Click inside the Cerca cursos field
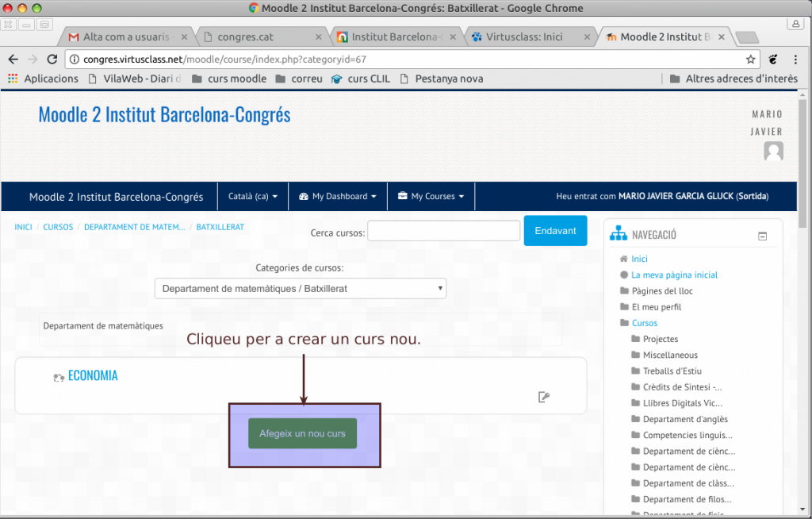The width and height of the screenshot is (812, 519). (444, 231)
